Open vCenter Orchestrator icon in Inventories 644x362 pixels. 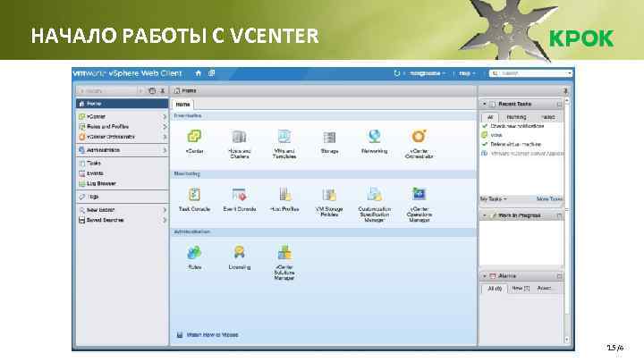coord(419,137)
